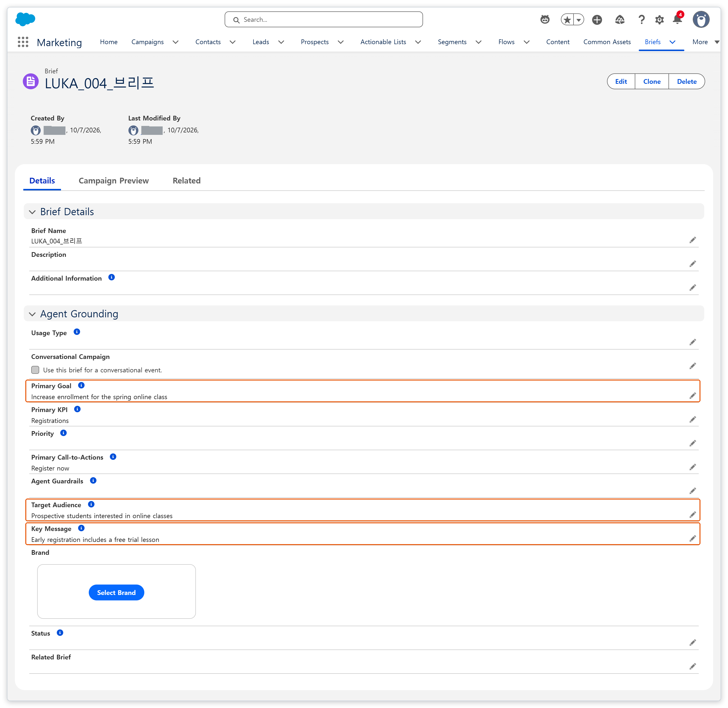
Task: Open the Content navigation tab
Action: [x=558, y=42]
